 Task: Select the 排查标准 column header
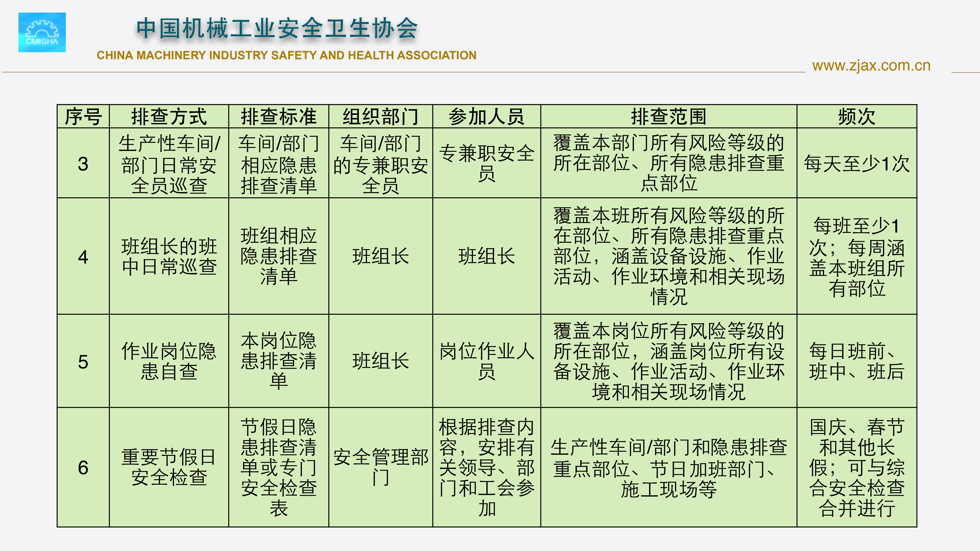pyautogui.click(x=278, y=116)
